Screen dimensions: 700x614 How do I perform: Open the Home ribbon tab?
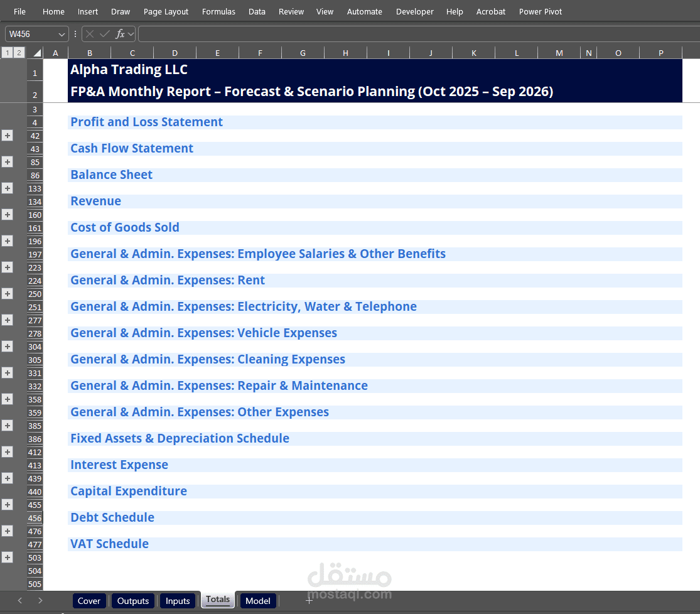[x=53, y=11]
